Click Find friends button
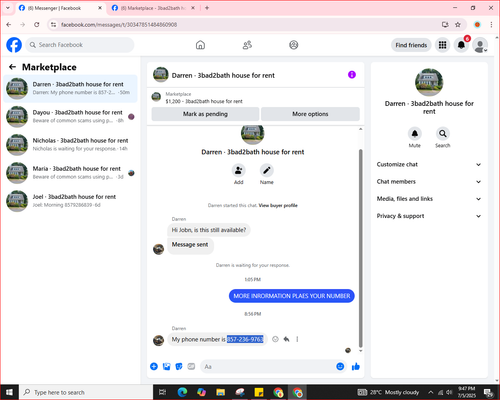500x400 pixels. tap(411, 45)
